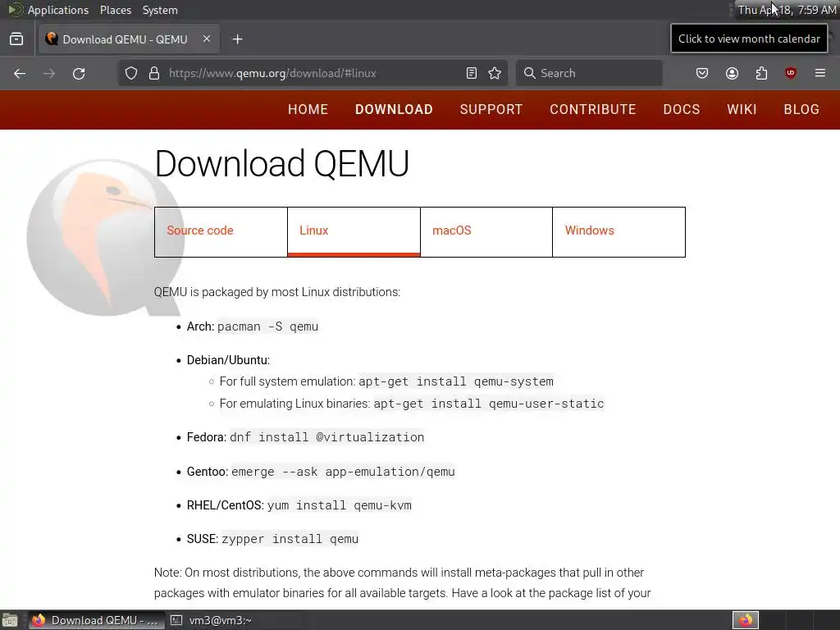Select the Download QEMU browser tab
Screen dimensions: 840x630
pyautogui.click(x=129, y=39)
